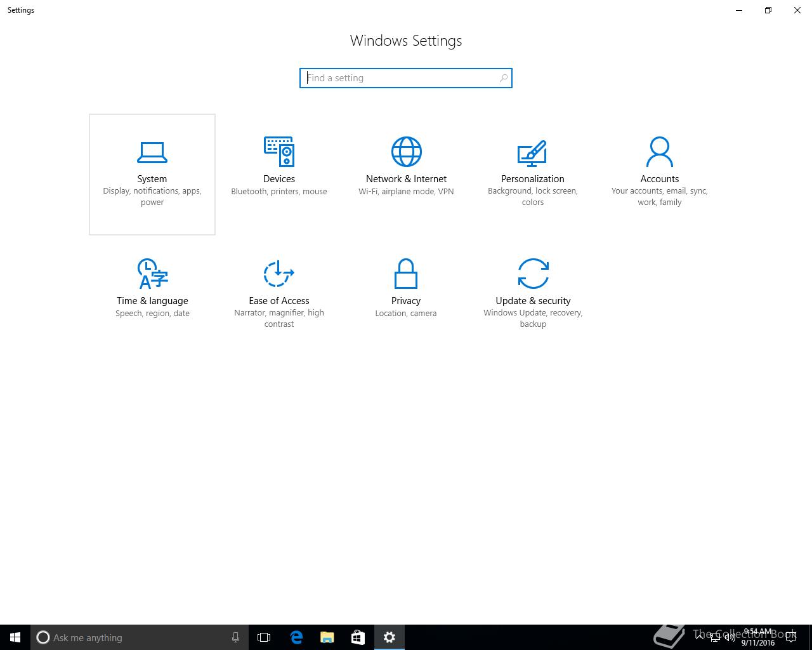Click the Cortana Ask me anything box
The width and height of the screenshot is (812, 650).
[139, 637]
